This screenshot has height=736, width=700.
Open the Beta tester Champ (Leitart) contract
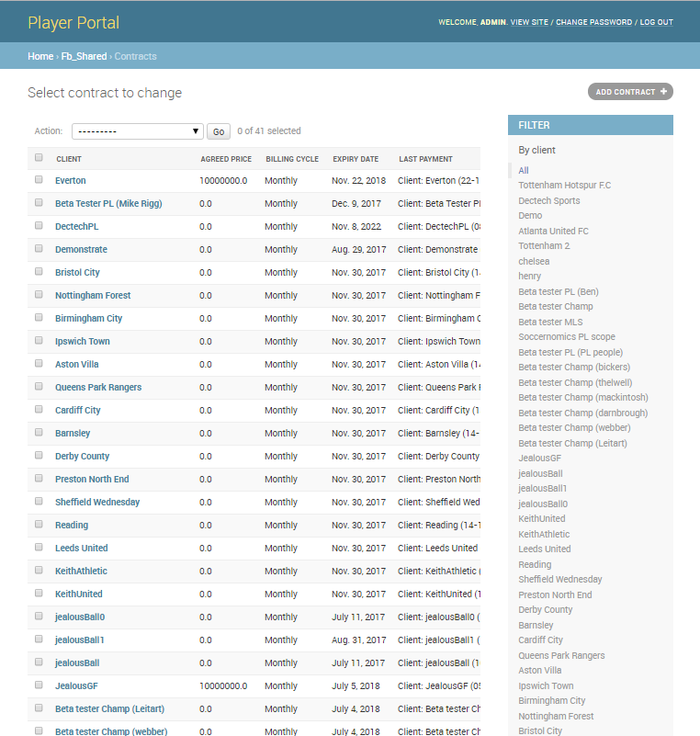point(110,709)
